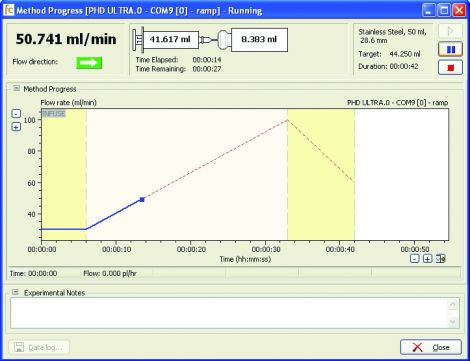This screenshot has height=361, width=470.
Task: Toggle the green flow direction arrow
Action: (x=89, y=62)
